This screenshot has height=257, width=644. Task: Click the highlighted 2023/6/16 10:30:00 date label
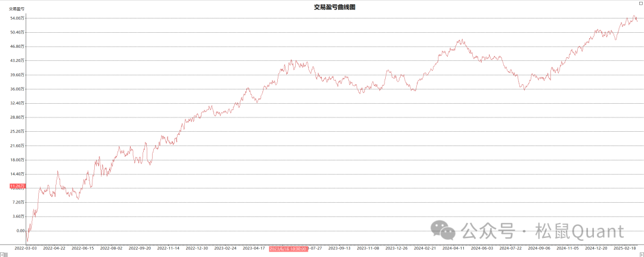pos(288,248)
